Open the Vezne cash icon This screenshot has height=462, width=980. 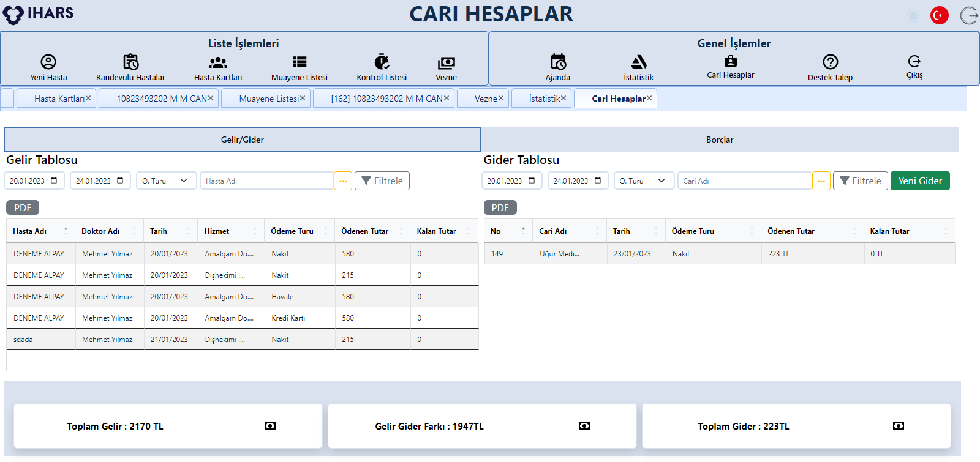point(446,62)
